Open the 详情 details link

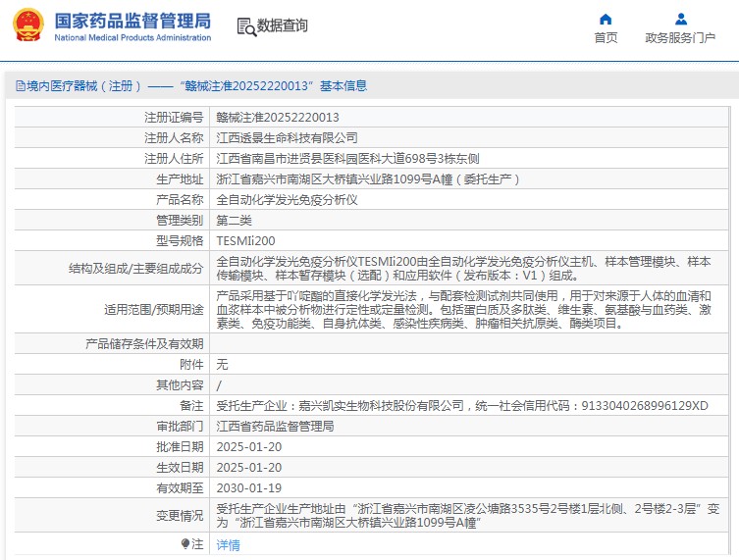pyautogui.click(x=228, y=543)
